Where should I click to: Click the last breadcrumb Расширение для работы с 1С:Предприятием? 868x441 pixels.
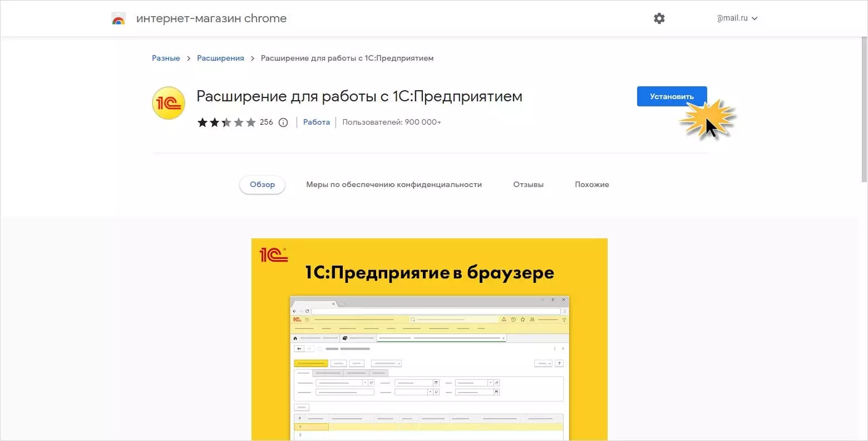[347, 58]
